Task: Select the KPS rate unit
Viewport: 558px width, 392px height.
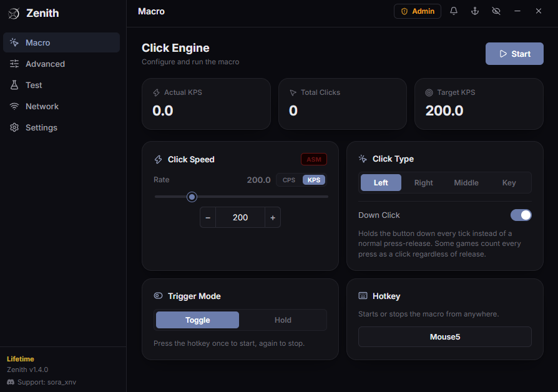Action: (314, 180)
